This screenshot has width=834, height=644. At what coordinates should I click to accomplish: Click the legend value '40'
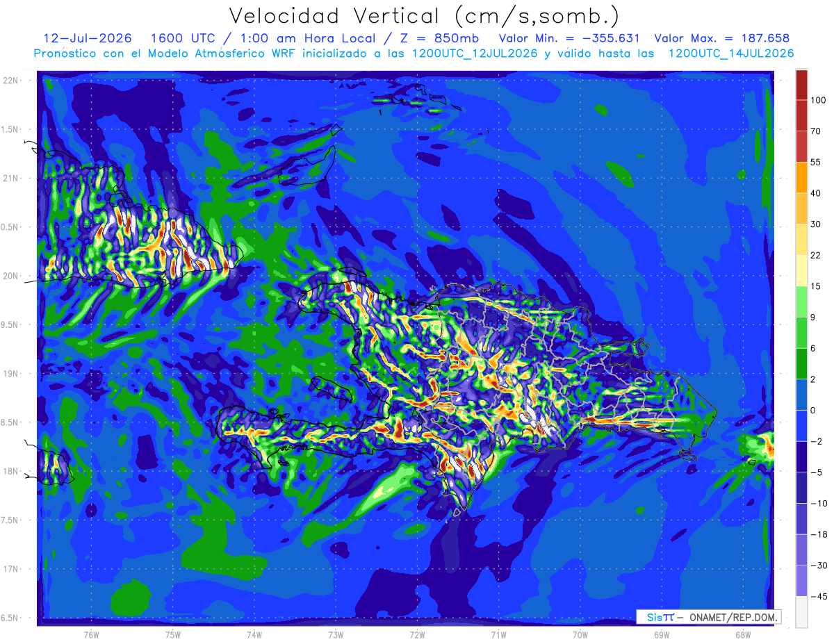[x=815, y=193]
